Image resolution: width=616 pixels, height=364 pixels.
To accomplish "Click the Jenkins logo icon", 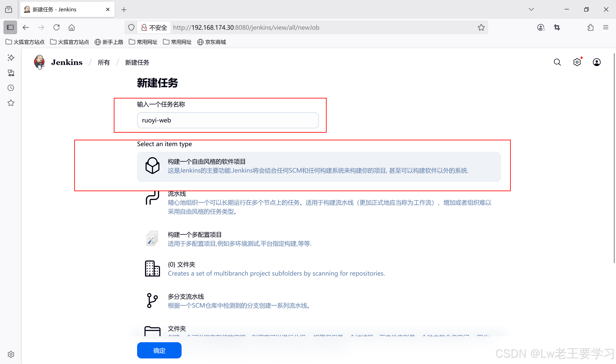I will point(39,62).
